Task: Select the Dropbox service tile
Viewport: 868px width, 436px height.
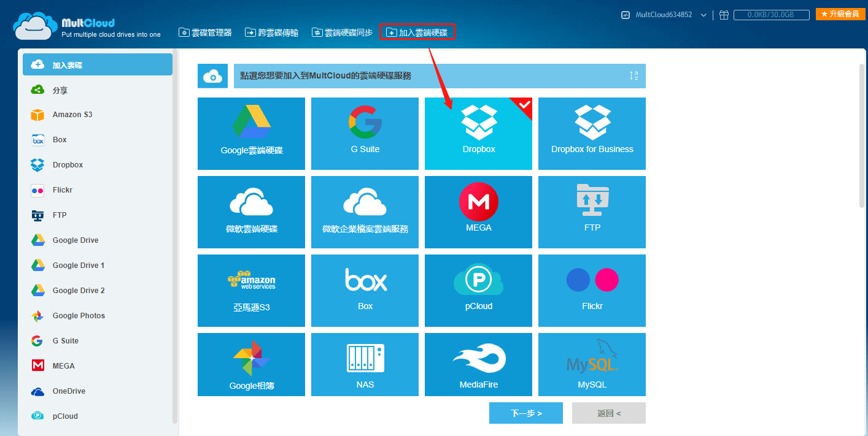Action: 478,134
